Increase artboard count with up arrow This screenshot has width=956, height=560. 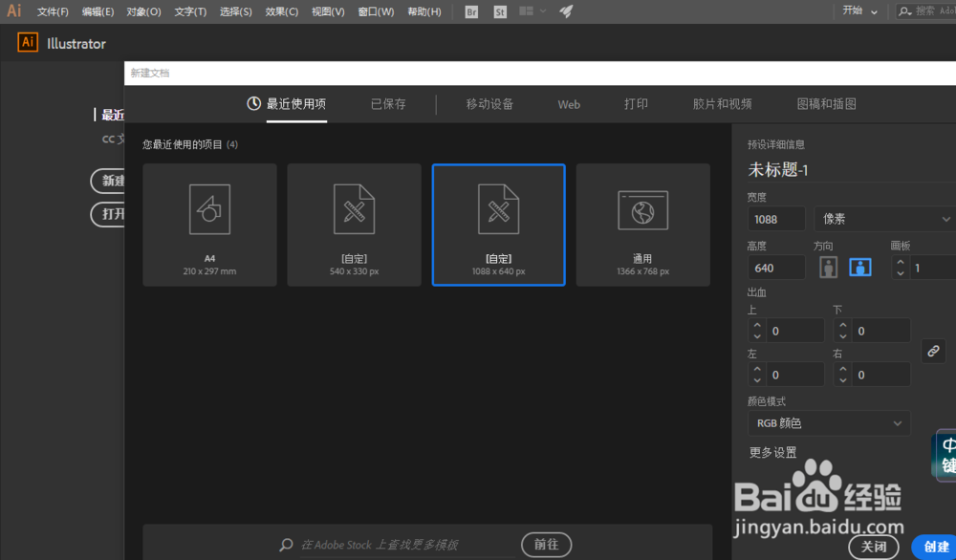901,262
